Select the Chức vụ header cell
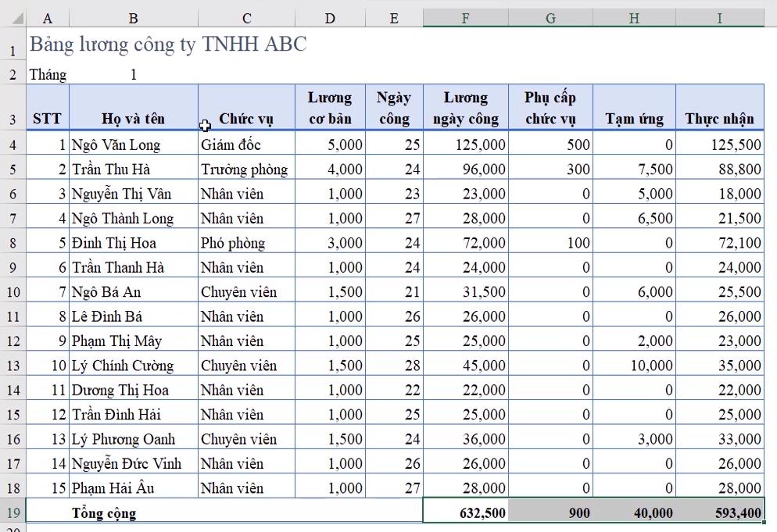Screen dimensions: 777x532 246,108
